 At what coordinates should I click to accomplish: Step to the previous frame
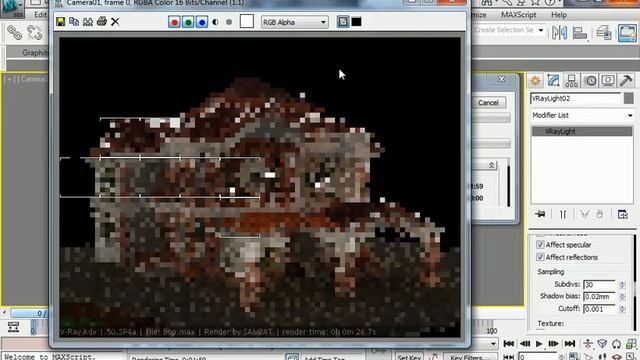click(525, 344)
